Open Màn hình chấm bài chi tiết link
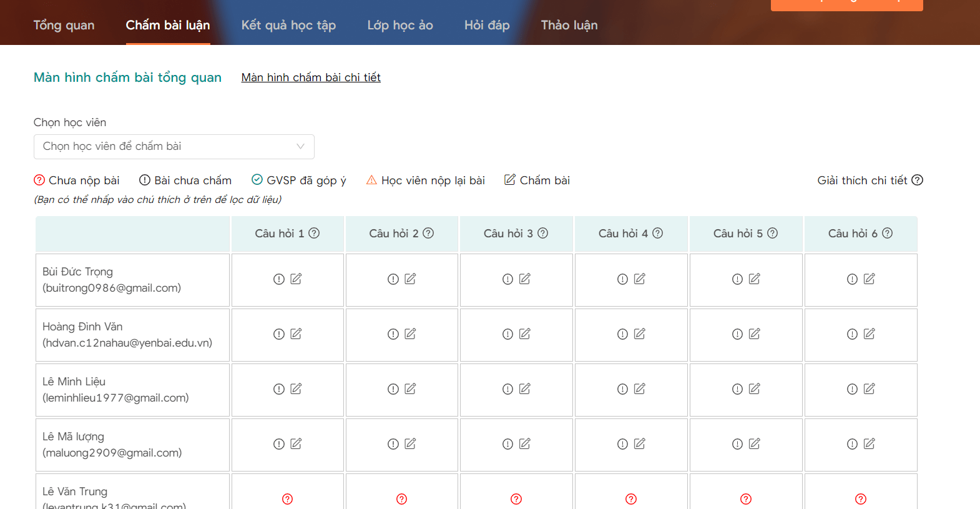Image resolution: width=980 pixels, height=509 pixels. coord(311,77)
